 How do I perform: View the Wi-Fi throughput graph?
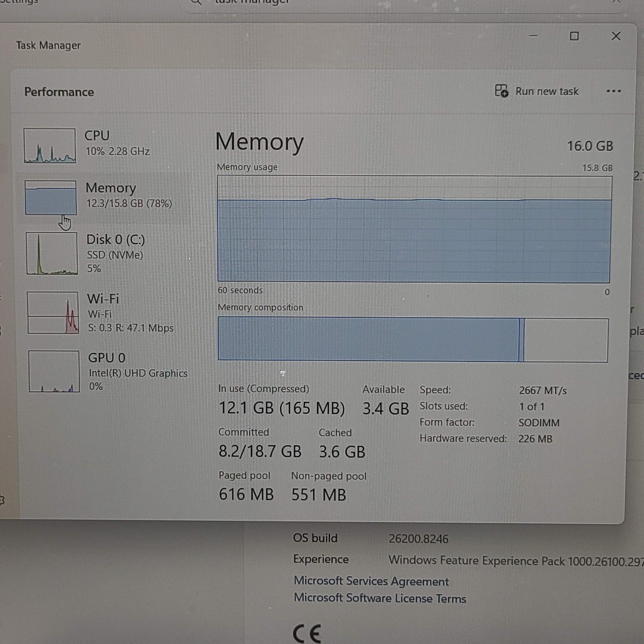53,312
